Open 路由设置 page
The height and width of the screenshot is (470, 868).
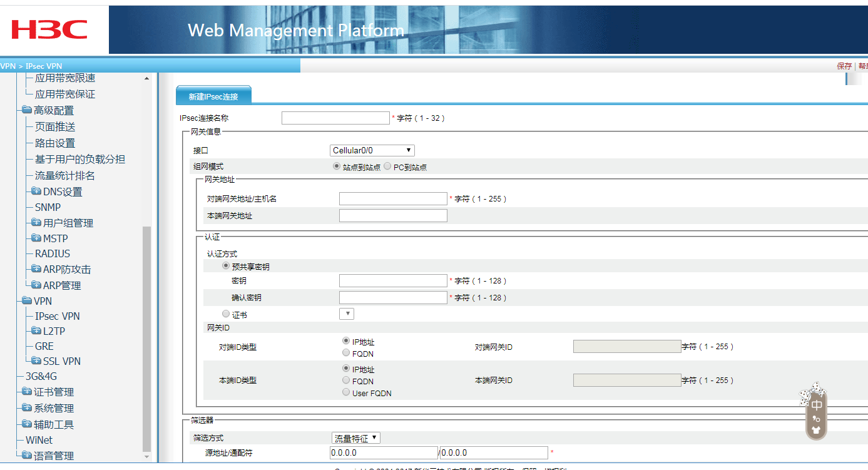pos(55,143)
